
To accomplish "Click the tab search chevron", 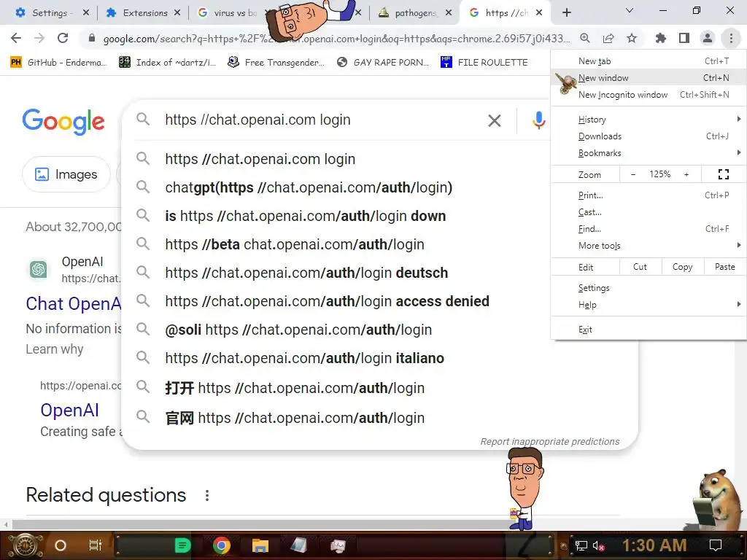I will click(630, 10).
